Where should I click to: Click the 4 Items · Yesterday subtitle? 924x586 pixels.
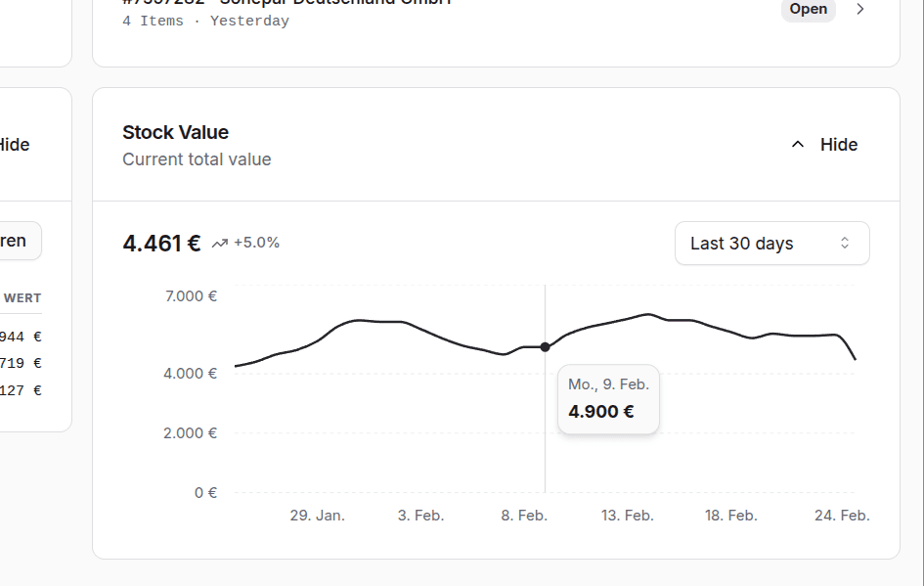click(200, 21)
